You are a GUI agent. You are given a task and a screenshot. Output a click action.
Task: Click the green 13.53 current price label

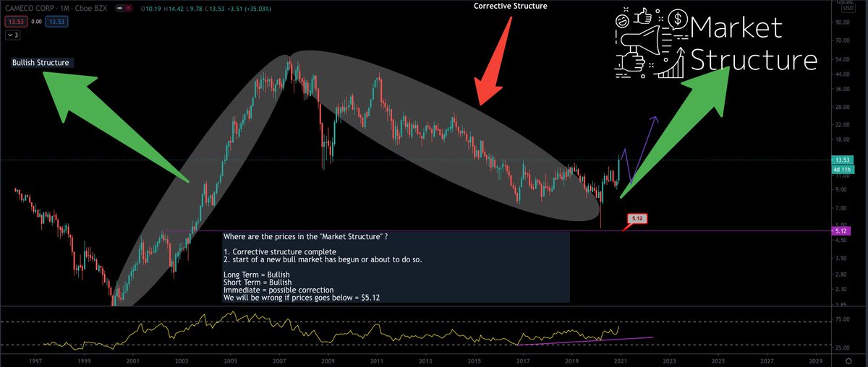click(843, 160)
